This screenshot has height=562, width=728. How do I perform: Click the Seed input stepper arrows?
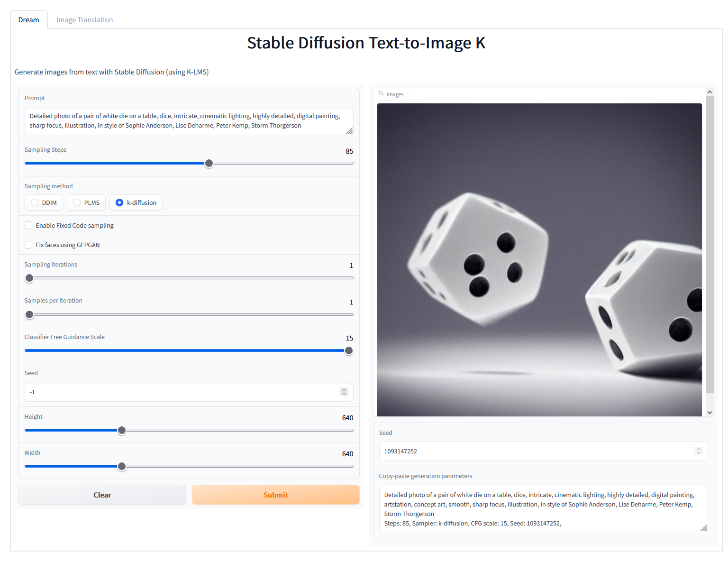(x=344, y=392)
